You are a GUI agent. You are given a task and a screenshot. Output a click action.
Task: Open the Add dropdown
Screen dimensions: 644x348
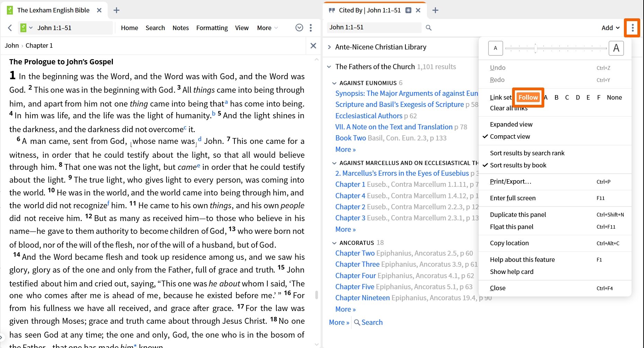pyautogui.click(x=610, y=28)
